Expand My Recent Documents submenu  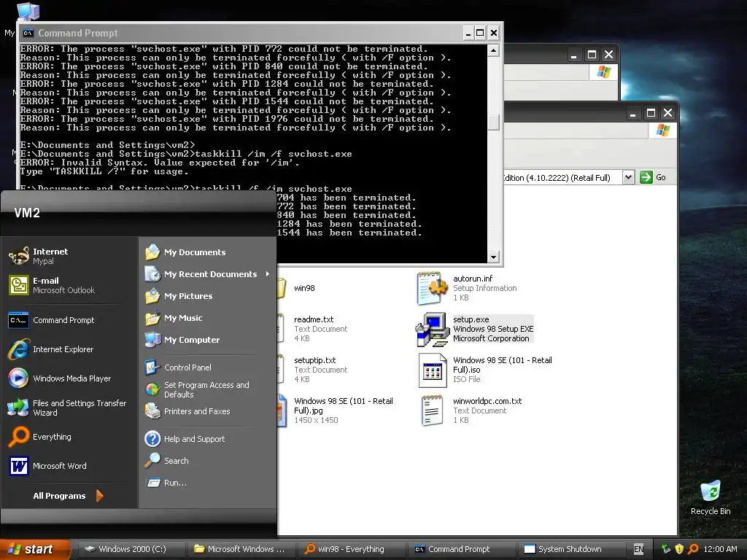[x=208, y=274]
